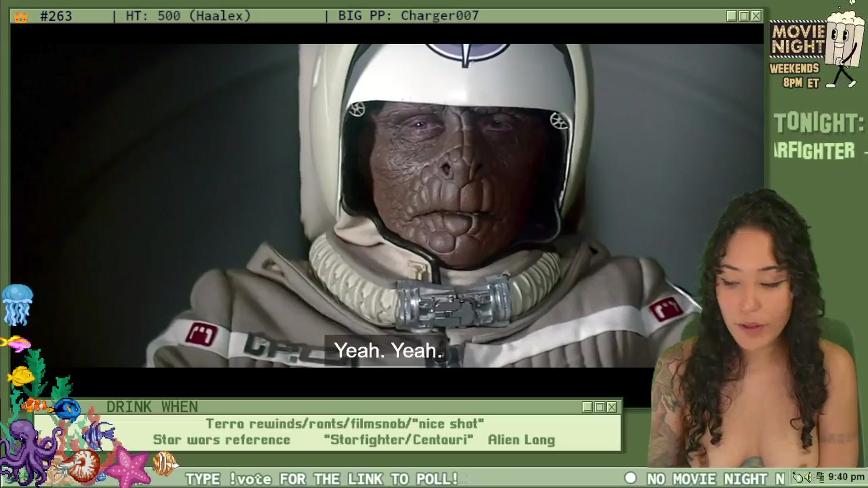
Task: Click the 'Star wars reference' rule text
Action: pos(222,440)
